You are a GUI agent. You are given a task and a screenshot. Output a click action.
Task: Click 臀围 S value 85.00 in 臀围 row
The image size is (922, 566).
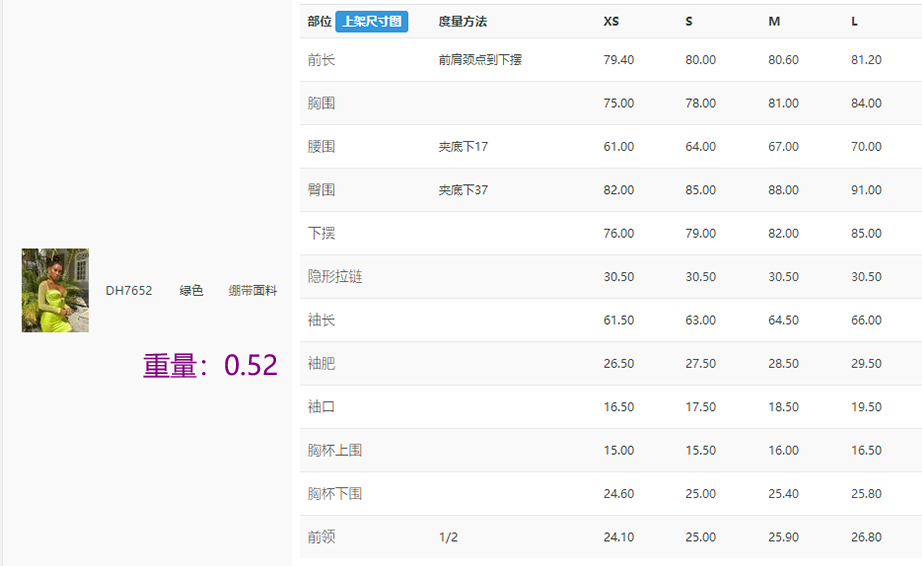click(x=700, y=190)
